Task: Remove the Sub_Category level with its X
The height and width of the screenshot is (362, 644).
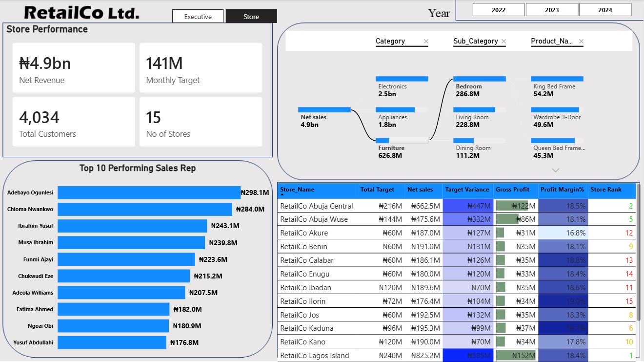Action: (x=503, y=42)
